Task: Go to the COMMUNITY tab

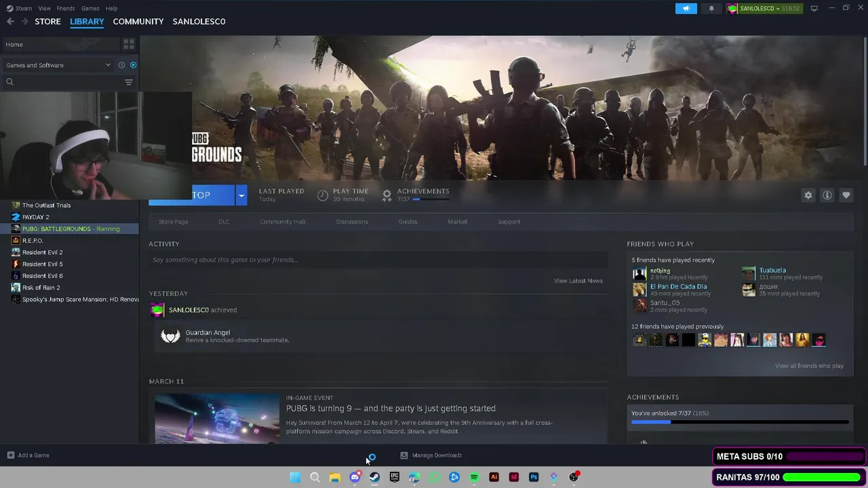Action: click(x=138, y=21)
